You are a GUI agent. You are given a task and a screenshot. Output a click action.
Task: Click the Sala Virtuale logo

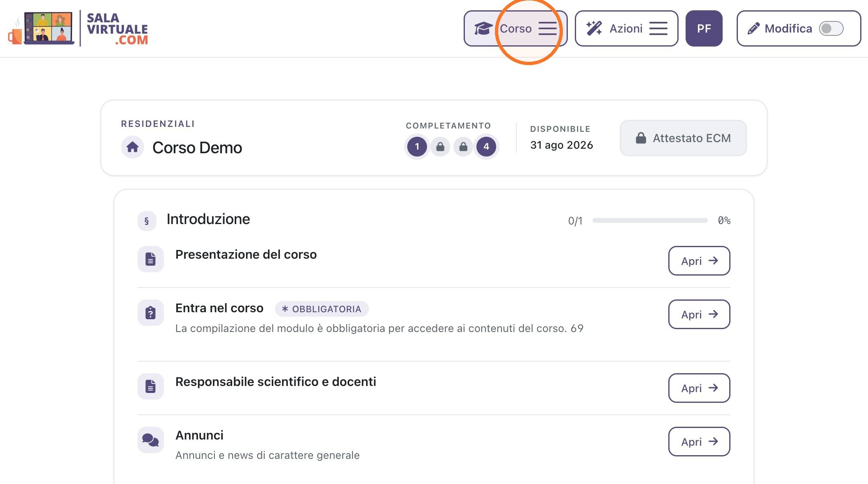(x=78, y=28)
